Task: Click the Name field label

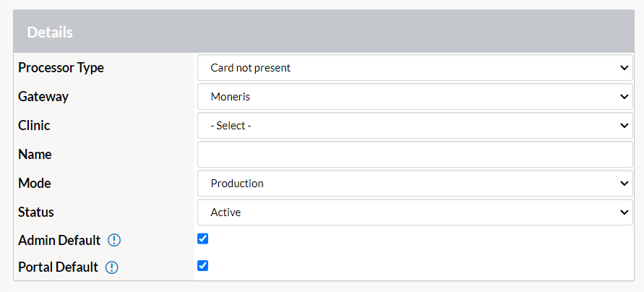Action: 35,155
